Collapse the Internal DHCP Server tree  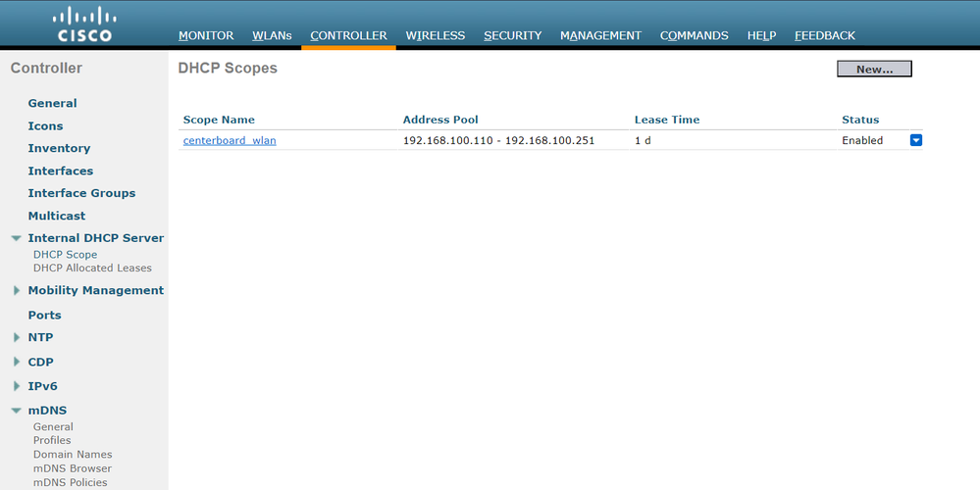pos(17,238)
